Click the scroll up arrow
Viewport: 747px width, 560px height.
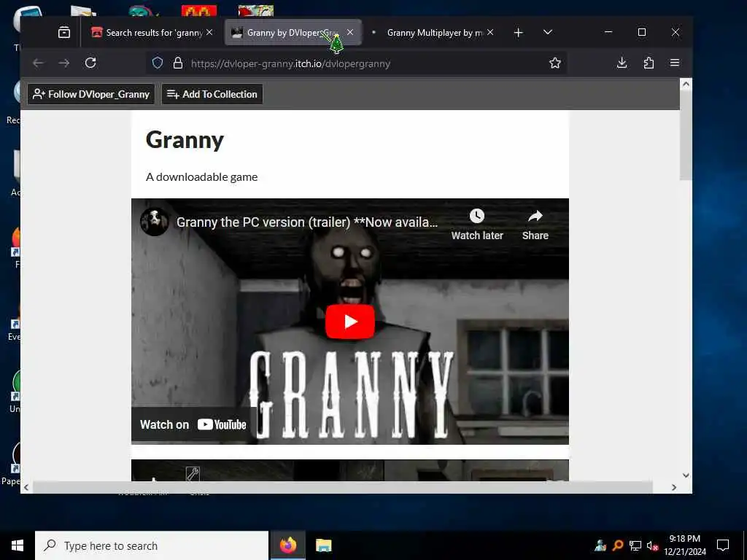686,85
